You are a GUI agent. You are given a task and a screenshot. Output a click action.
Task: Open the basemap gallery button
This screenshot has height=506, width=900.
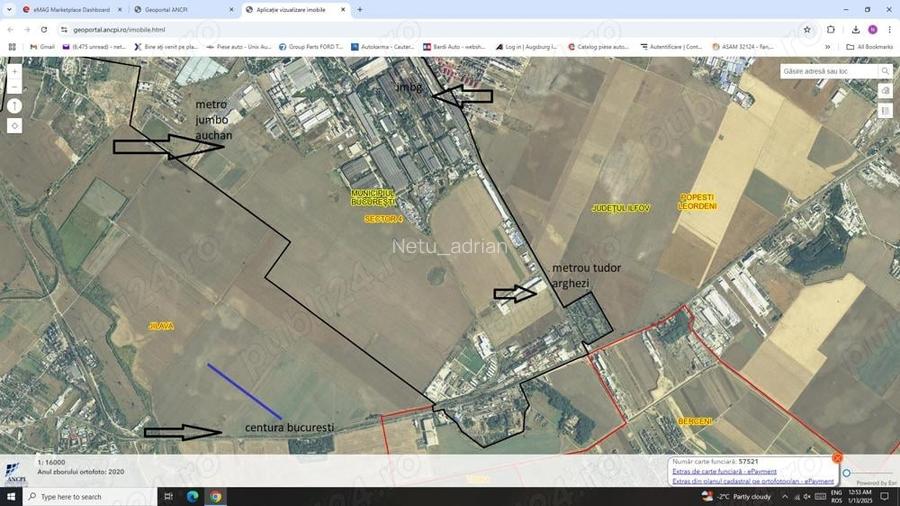coord(885,91)
